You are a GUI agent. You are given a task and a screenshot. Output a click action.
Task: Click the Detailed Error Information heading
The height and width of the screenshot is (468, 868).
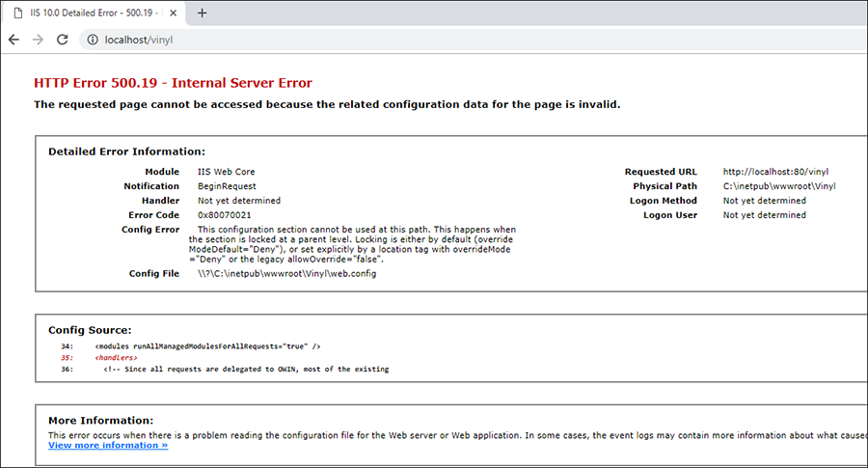(126, 151)
